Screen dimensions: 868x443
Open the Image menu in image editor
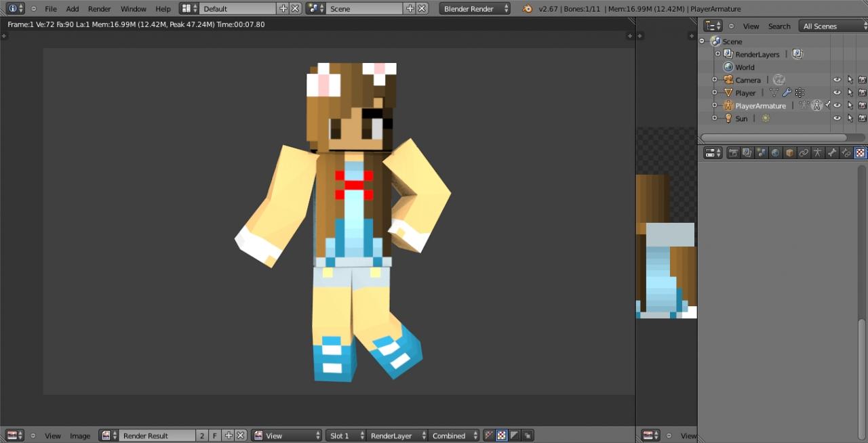[x=80, y=436]
